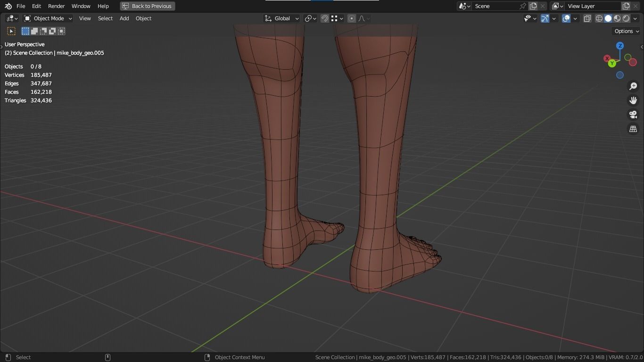Pin the scene to workspace

click(522, 6)
